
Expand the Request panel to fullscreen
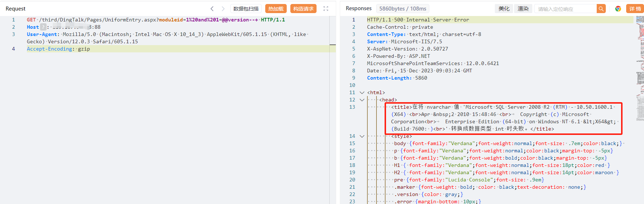click(x=326, y=9)
